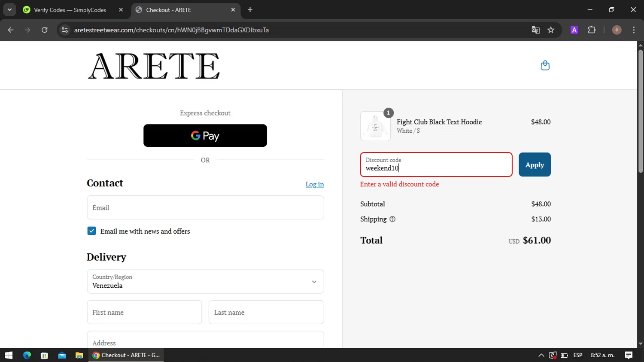Open the taskbar clock showing 8:52 a. m.
This screenshot has height=362, width=644.
point(602,355)
